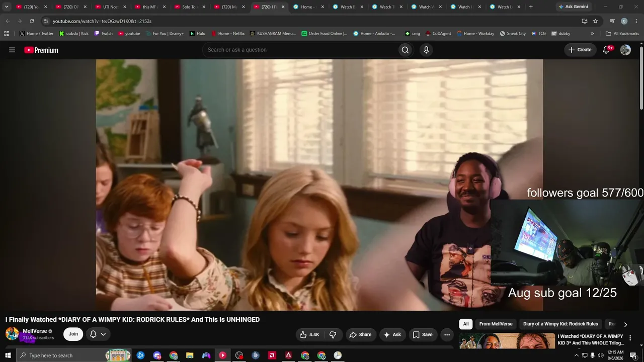Image resolution: width=644 pixels, height=362 pixels.
Task: Open browser install/cast icon in address bar
Action: (584, 21)
